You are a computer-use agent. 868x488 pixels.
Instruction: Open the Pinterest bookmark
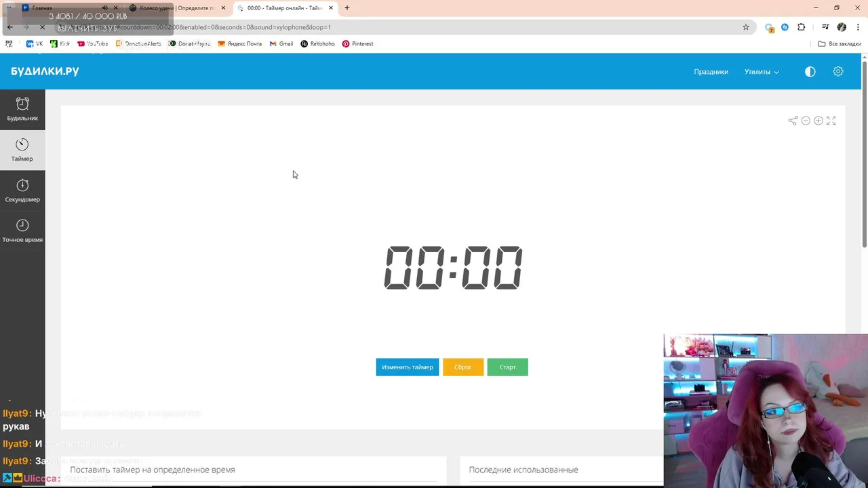(358, 44)
